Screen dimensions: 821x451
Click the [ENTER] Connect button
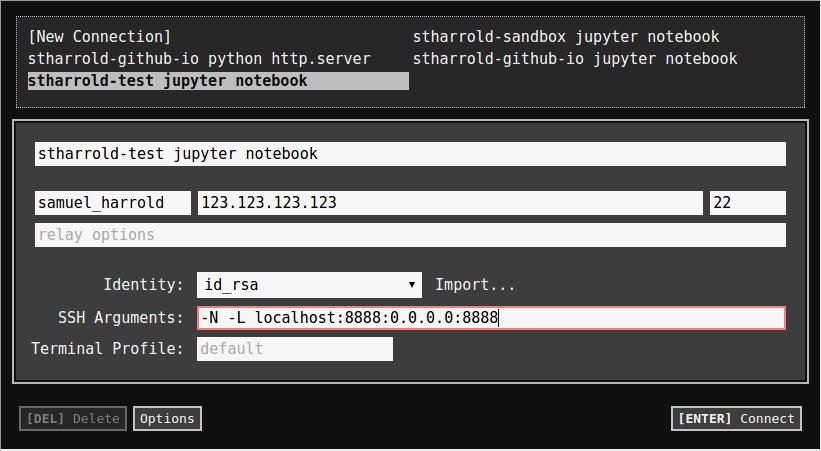pos(736,419)
